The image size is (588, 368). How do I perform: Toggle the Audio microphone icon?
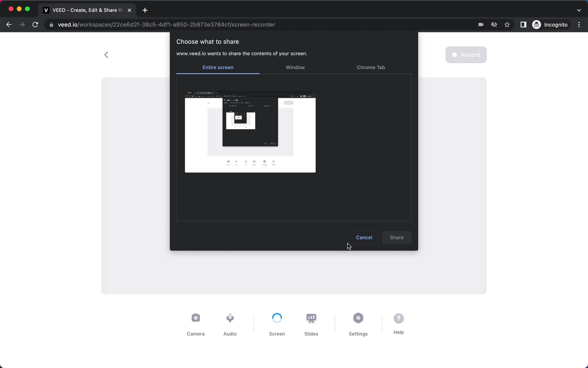pyautogui.click(x=230, y=318)
